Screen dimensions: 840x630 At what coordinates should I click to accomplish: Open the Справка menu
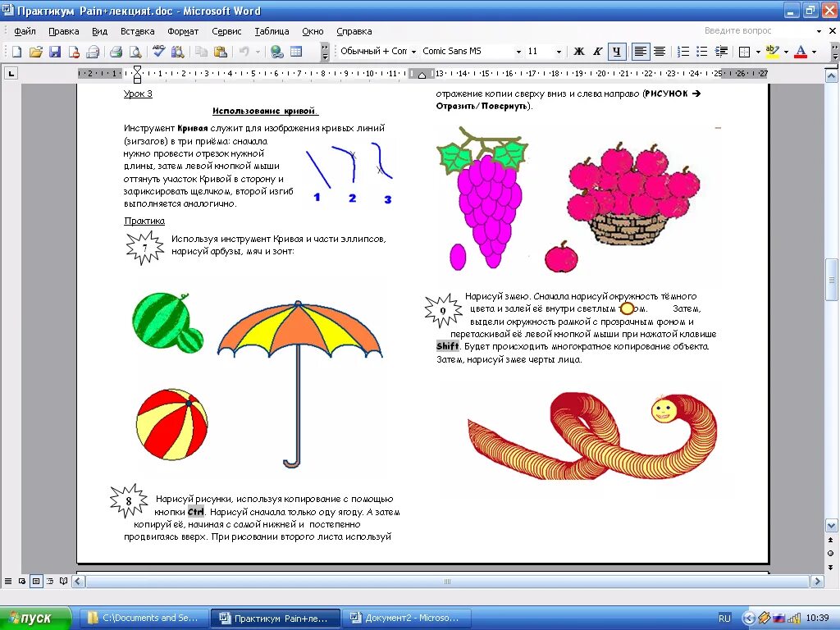point(354,31)
